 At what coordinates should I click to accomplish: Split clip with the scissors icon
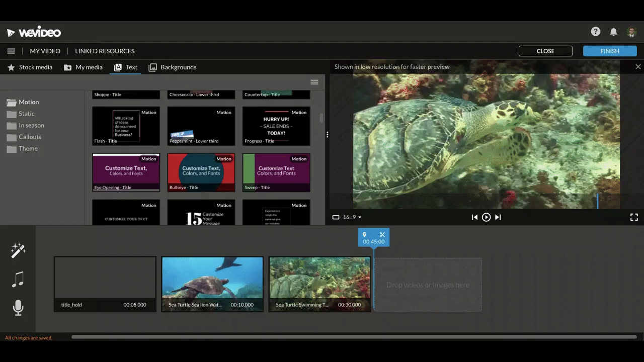382,234
